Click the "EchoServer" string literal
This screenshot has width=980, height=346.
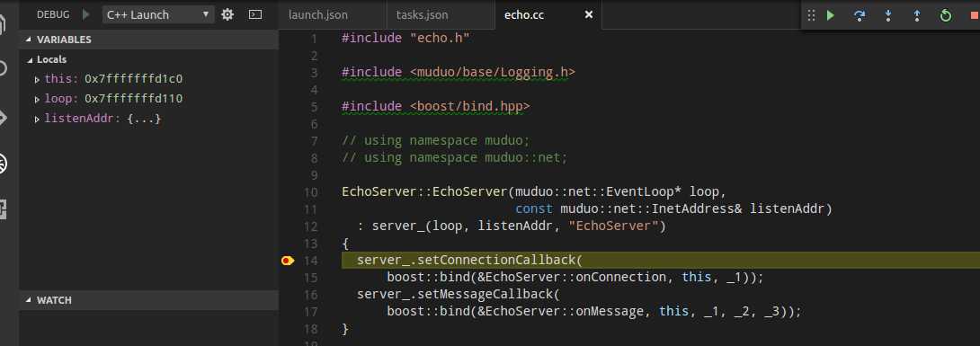coord(613,226)
